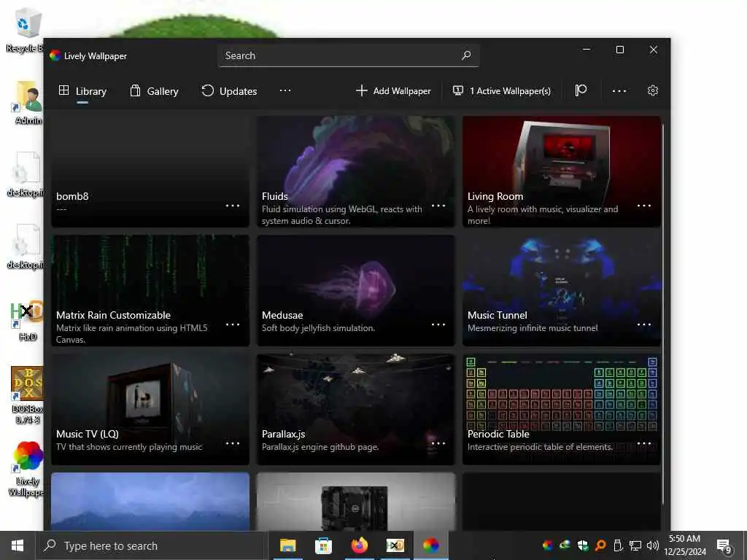Open Lively settings gear
The image size is (747, 560).
click(x=653, y=90)
